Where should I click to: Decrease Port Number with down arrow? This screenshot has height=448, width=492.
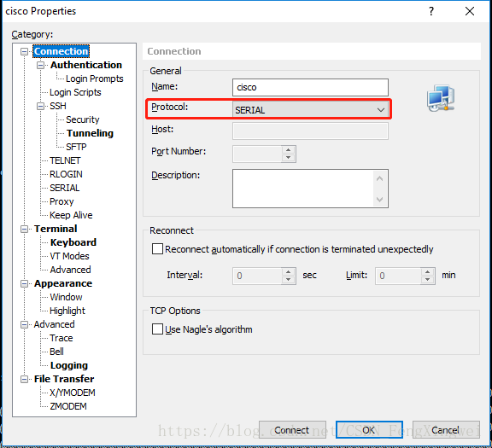(x=289, y=158)
